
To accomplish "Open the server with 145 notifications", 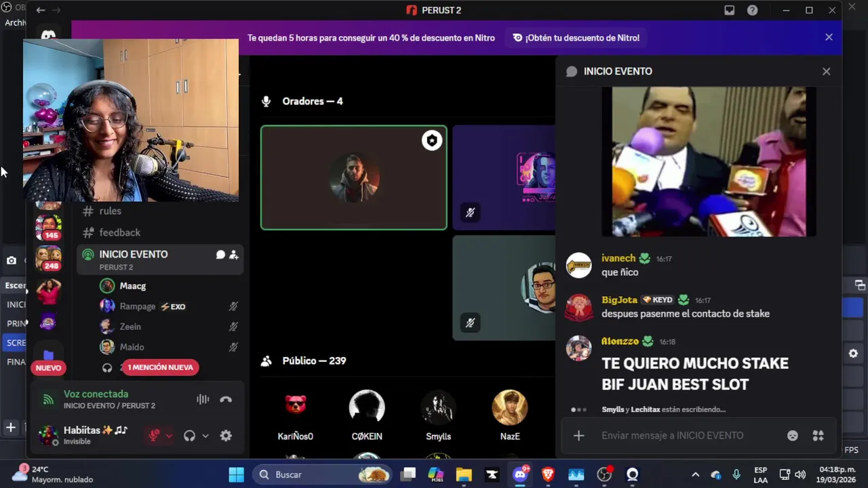I will coord(48,226).
